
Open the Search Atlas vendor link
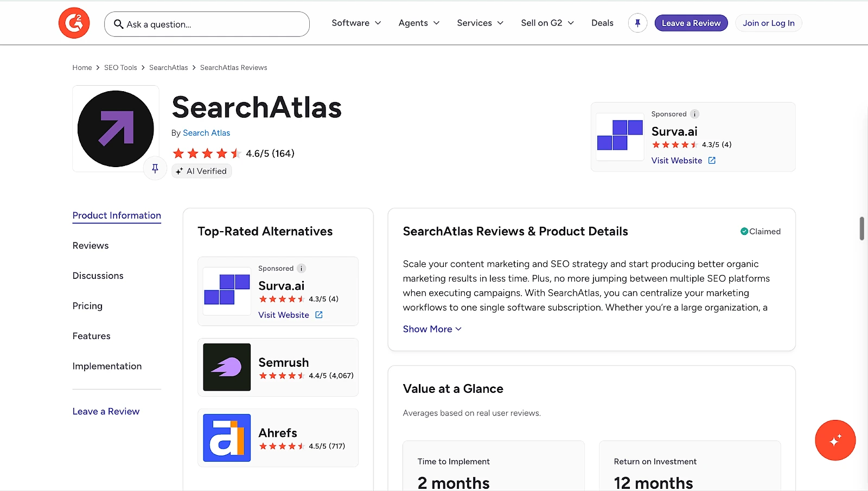[206, 133]
